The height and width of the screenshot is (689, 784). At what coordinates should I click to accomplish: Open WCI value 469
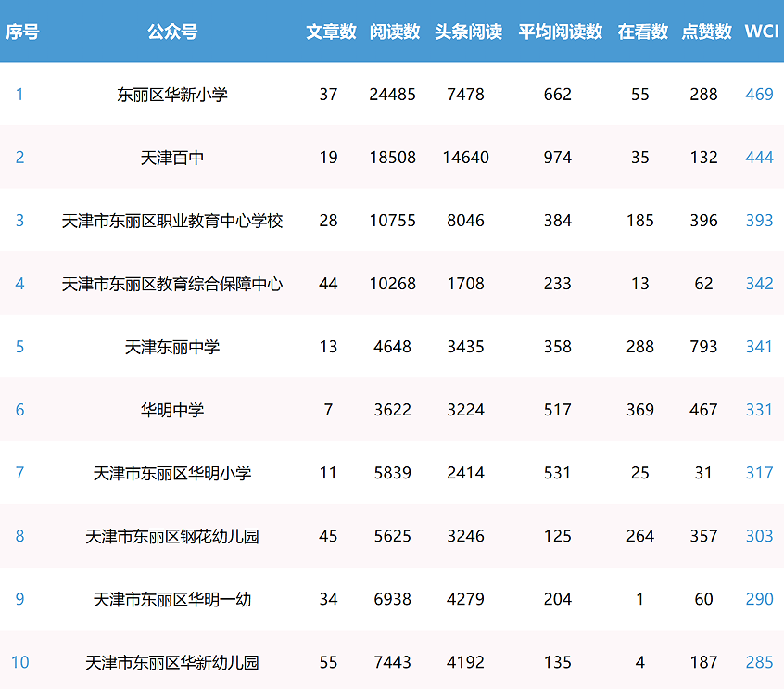click(x=759, y=94)
